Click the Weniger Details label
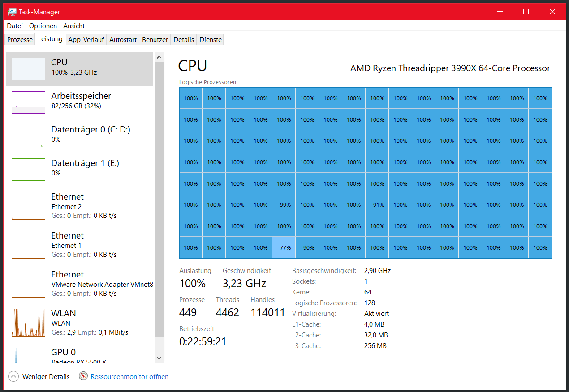569x392 pixels. [x=46, y=377]
